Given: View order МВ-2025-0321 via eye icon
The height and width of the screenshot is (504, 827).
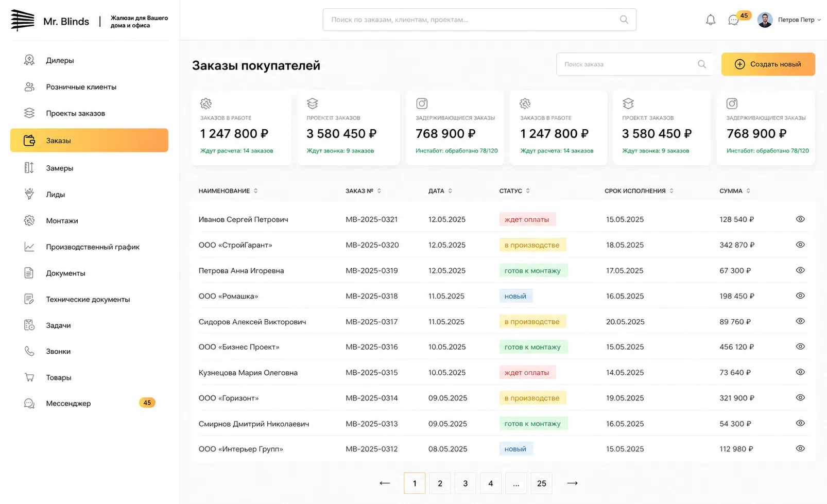Looking at the screenshot, I should [x=800, y=219].
